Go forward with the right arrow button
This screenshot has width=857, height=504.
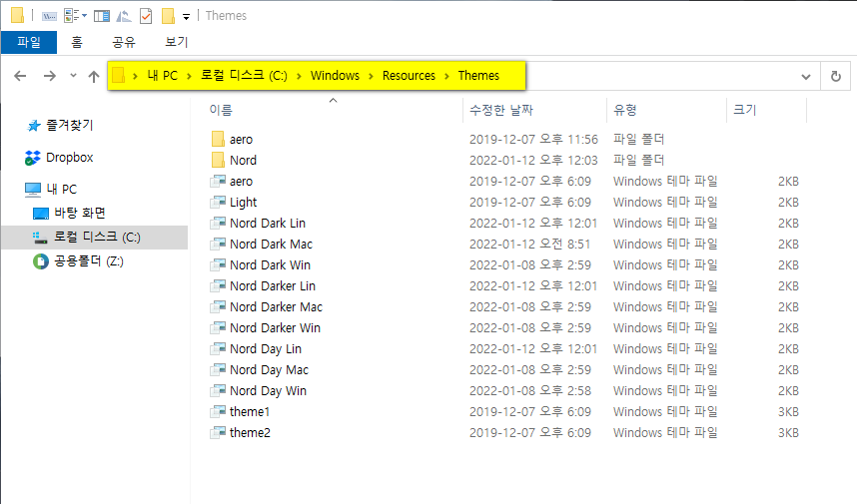(50, 76)
